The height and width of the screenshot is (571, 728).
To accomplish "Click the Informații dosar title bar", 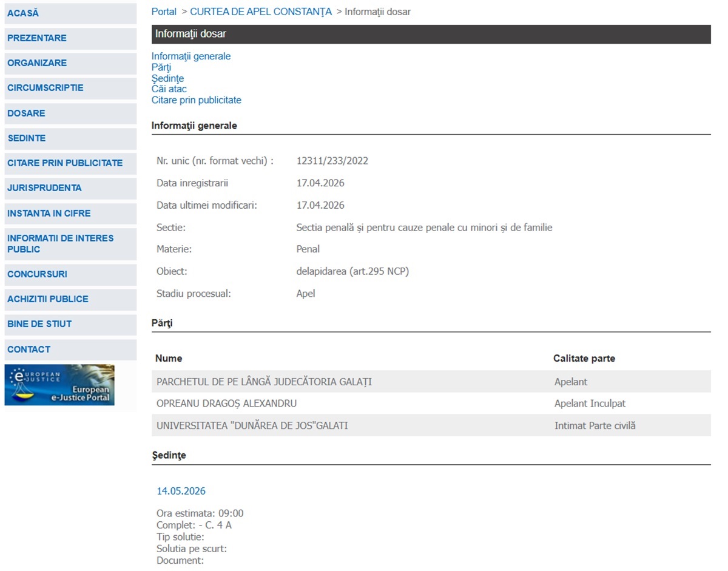I will tap(431, 34).
